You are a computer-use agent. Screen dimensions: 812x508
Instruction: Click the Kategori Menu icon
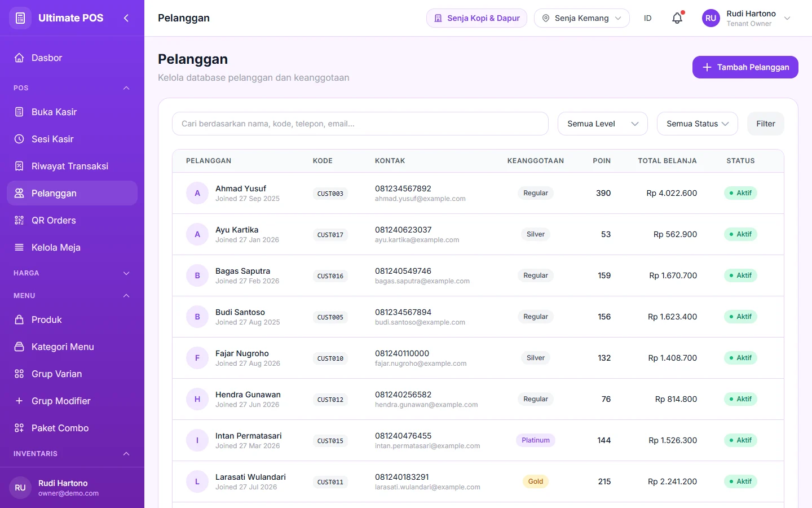point(19,347)
